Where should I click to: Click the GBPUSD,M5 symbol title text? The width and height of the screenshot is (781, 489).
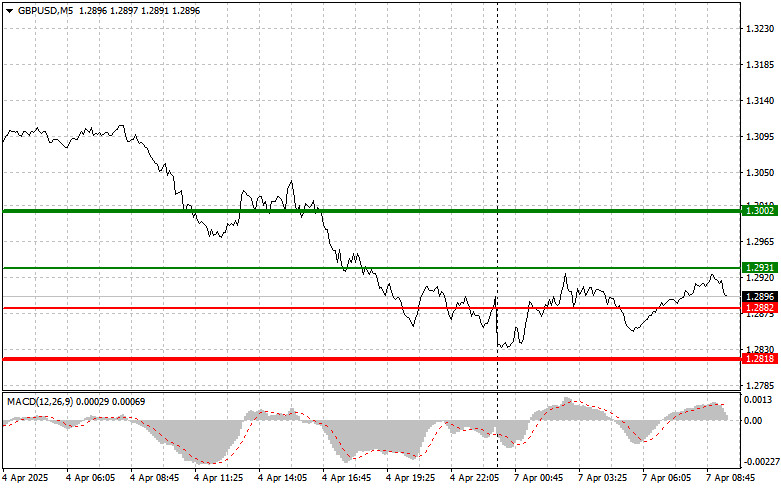pyautogui.click(x=45, y=10)
